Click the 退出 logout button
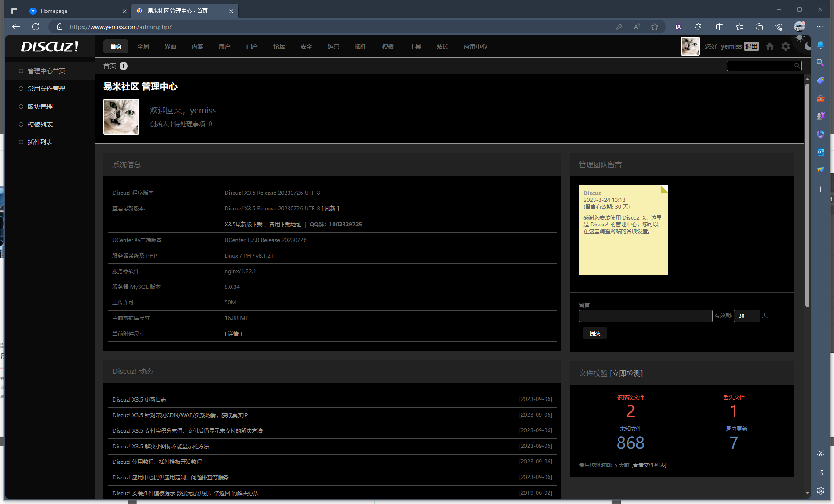Image resolution: width=834 pixels, height=504 pixels. (751, 46)
